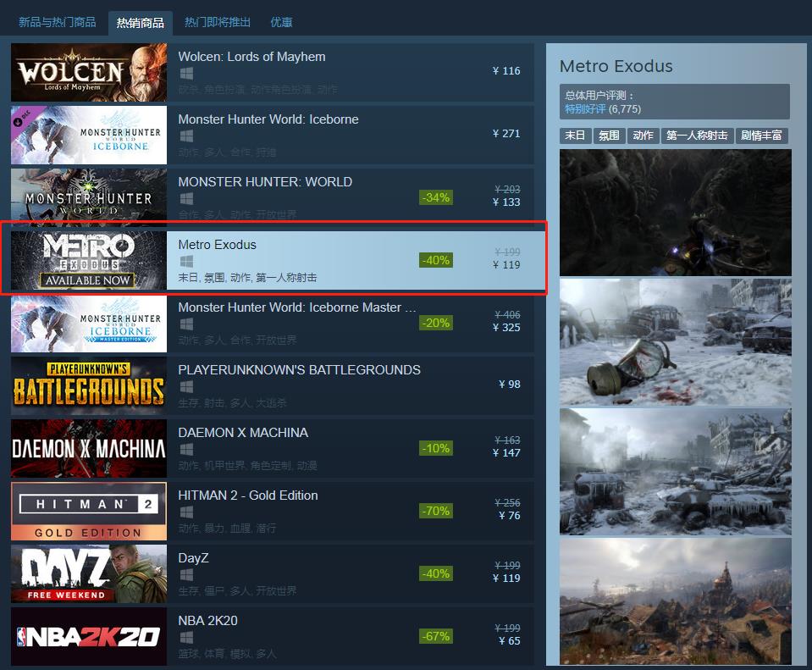Click Windows icon under DayZ
Screen dimensions: 812x670
click(x=186, y=574)
